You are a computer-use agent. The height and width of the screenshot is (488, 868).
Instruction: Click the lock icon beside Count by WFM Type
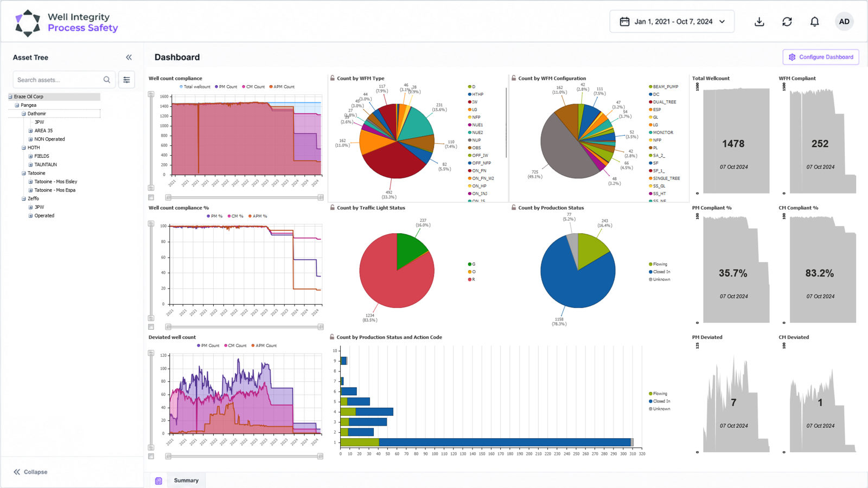333,78
